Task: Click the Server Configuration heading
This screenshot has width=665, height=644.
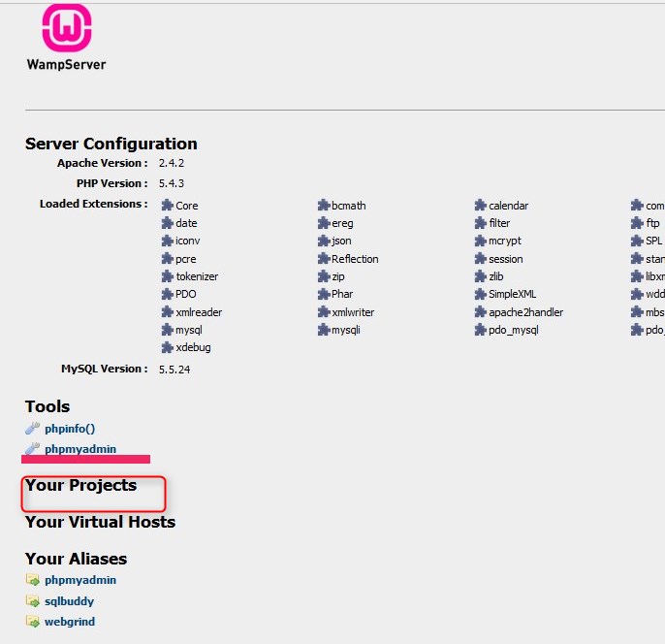Action: [x=111, y=144]
